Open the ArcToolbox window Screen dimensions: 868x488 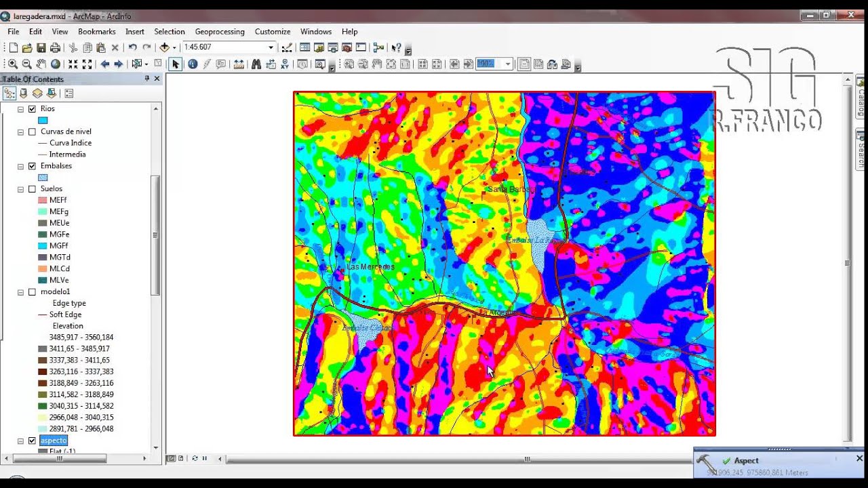coord(347,47)
